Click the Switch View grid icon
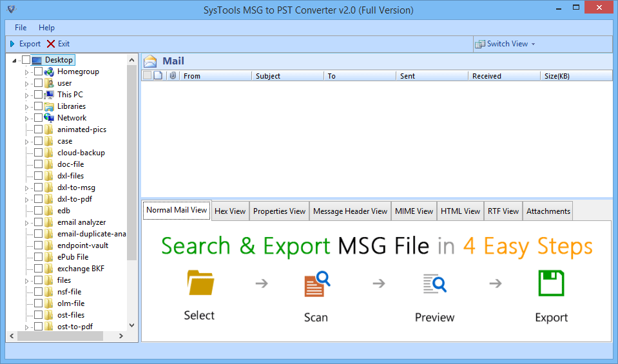This screenshot has width=618, height=364. (479, 44)
